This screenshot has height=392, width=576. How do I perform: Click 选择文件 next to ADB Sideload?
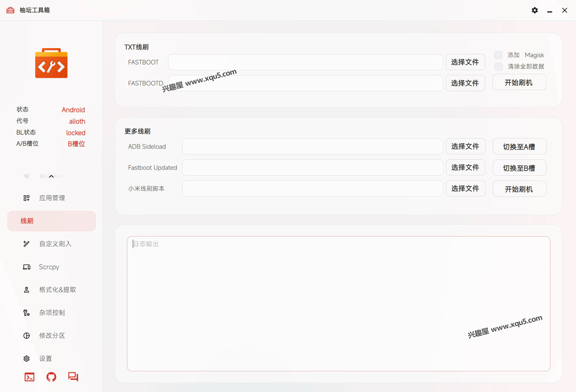[465, 146]
